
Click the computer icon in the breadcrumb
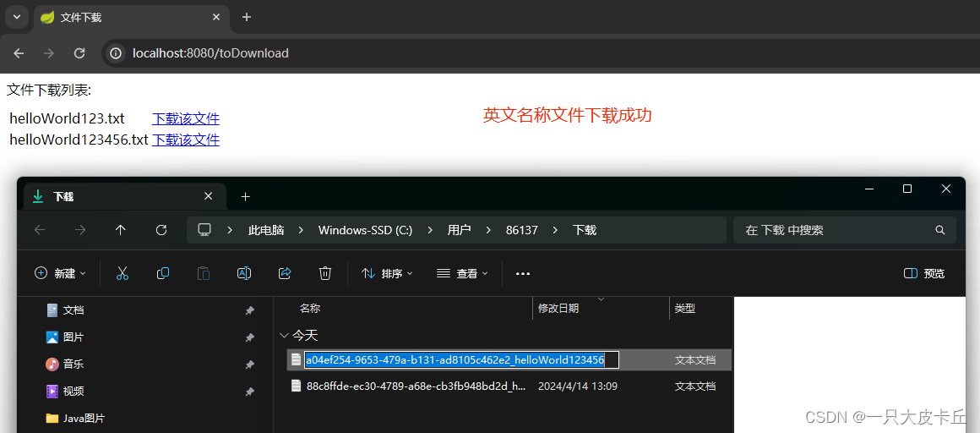(x=204, y=230)
